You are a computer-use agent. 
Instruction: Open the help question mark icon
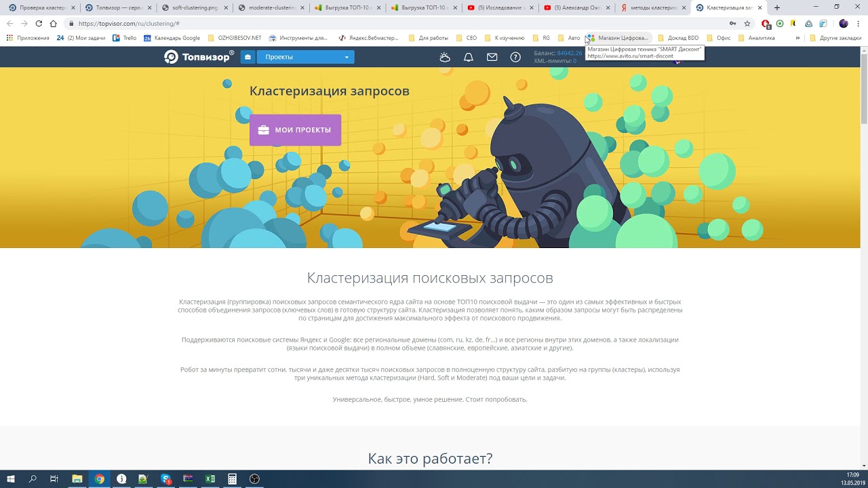(515, 57)
